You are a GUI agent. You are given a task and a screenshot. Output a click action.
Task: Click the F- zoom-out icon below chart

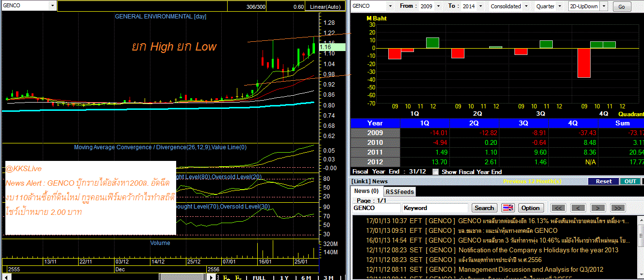pyautogui.click(x=238, y=278)
